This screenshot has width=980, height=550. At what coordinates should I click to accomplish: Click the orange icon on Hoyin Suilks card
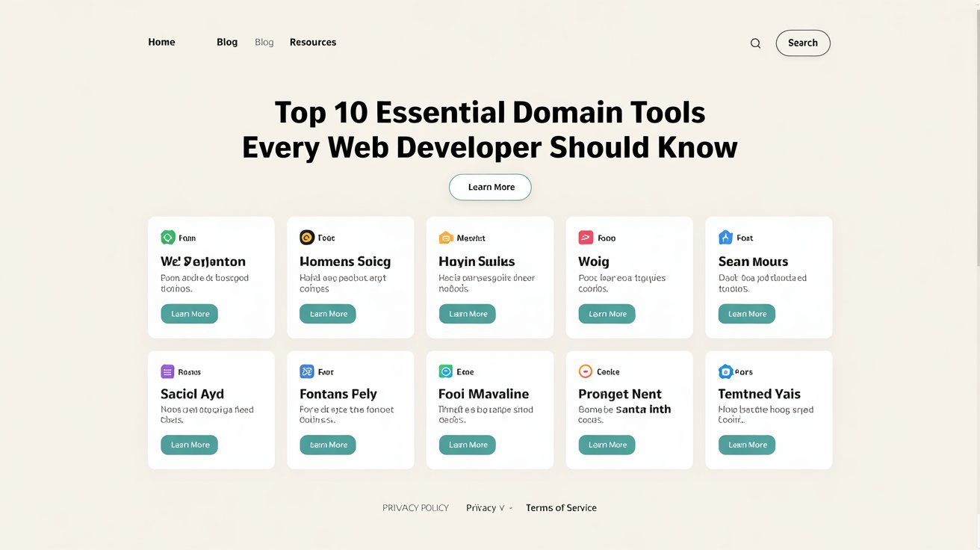446,238
